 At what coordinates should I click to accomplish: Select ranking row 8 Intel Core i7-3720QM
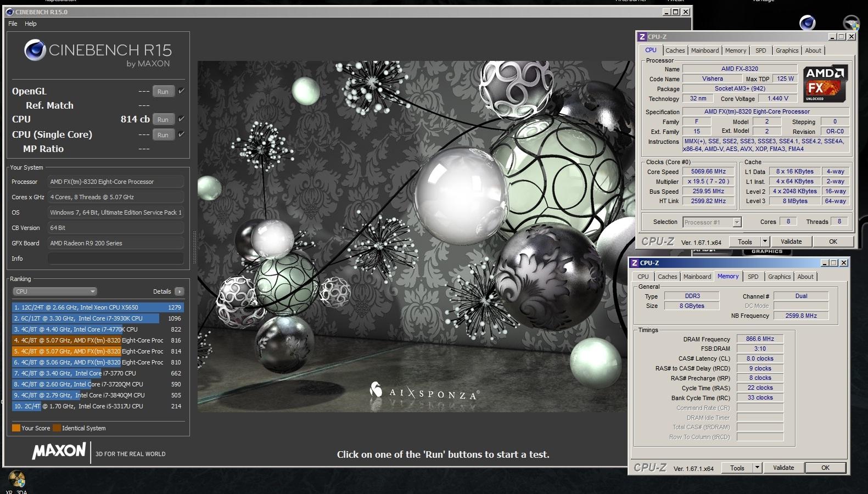[x=98, y=384]
